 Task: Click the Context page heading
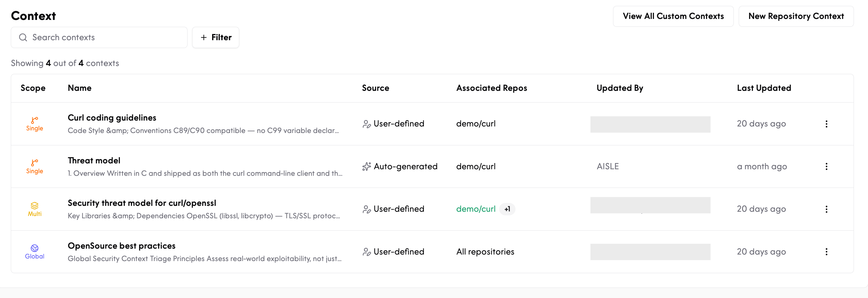coord(33,16)
